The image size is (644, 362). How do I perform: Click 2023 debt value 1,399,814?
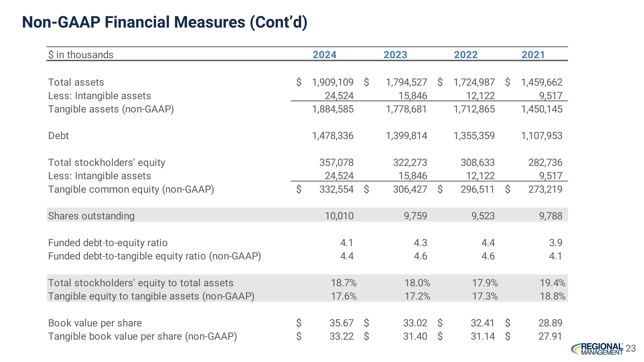(x=406, y=136)
